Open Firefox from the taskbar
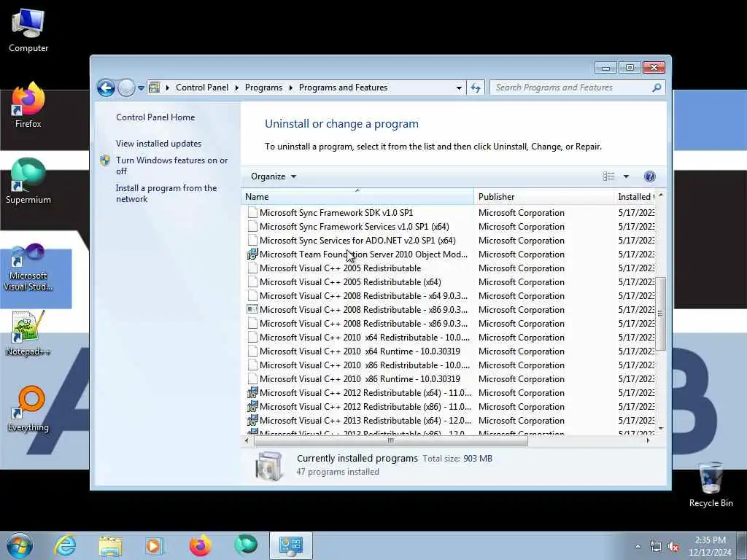The image size is (747, 560). 200,545
